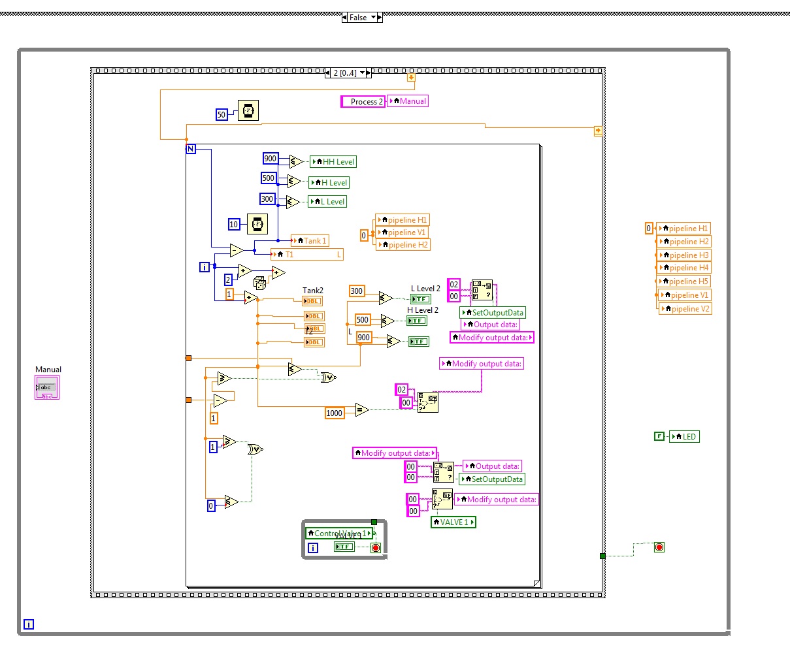Click the orange sequence tunnel on right frame edge
Viewport: 790px width, 672px height.
point(598,131)
